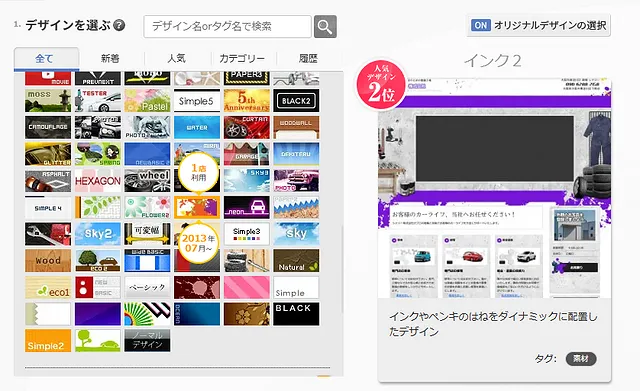This screenshot has height=391, width=640.
Task: Pick the WATER design thumbnail
Action: click(197, 127)
